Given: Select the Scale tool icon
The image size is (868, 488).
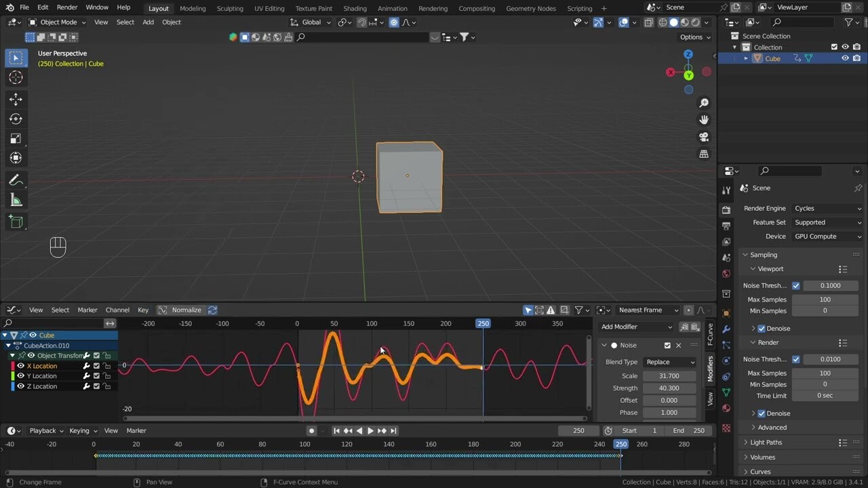Looking at the screenshot, I should [x=16, y=138].
